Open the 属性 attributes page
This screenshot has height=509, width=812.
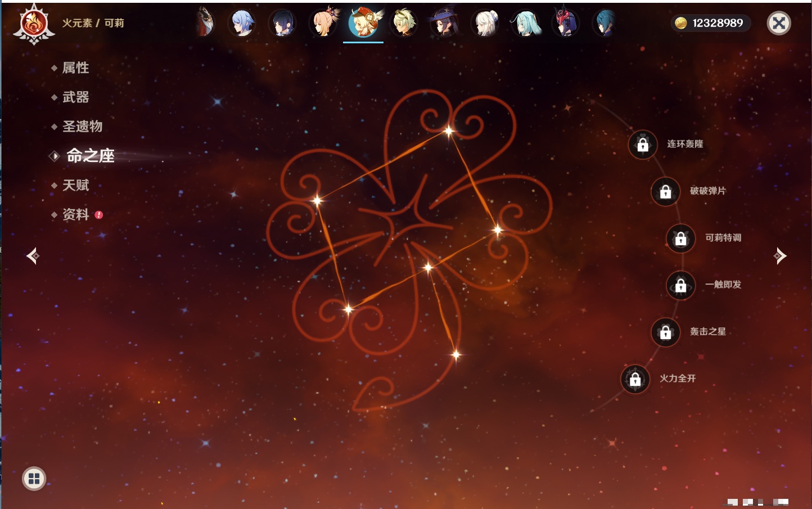pyautogui.click(x=75, y=68)
